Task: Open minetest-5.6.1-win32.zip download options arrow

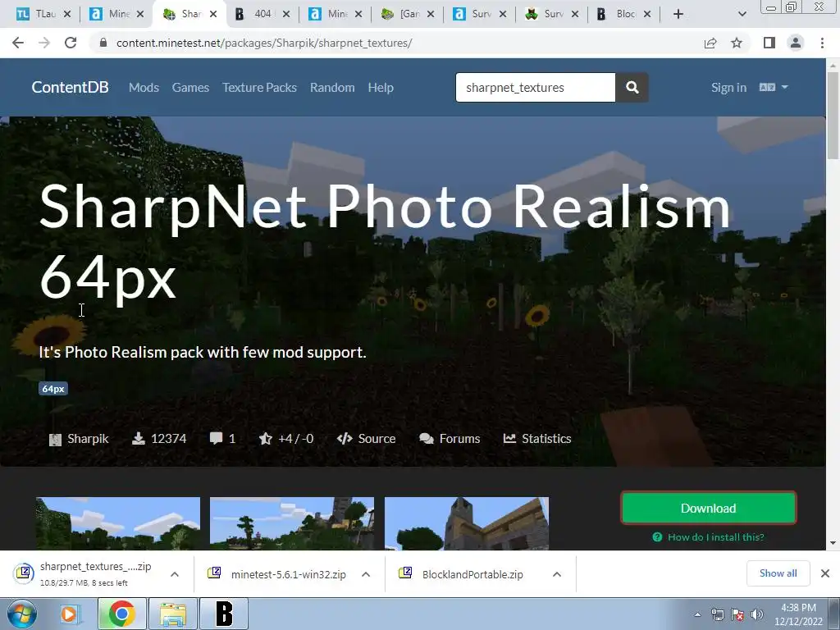Action: click(366, 574)
